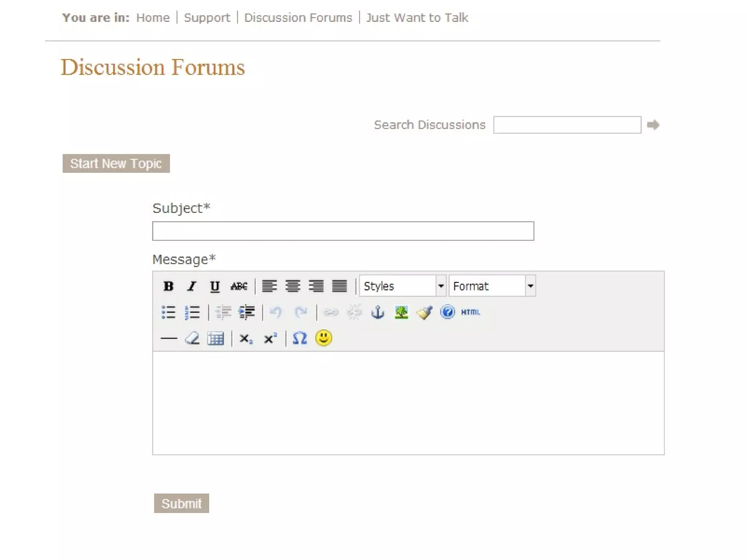Insert a special character with omega
The height and width of the screenshot is (560, 747).
299,338
